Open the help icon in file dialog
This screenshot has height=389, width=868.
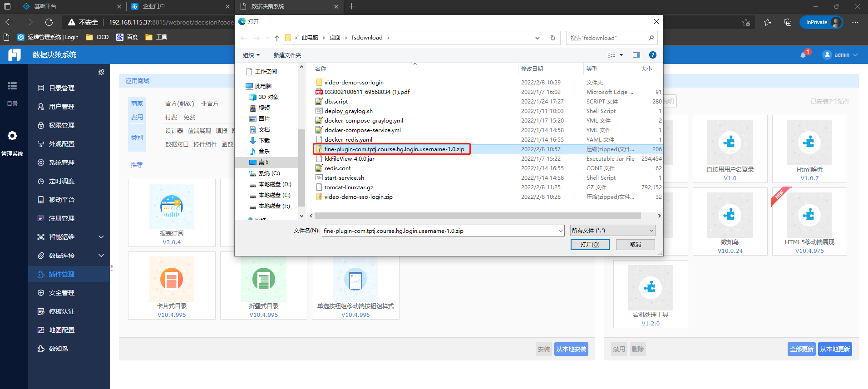click(x=652, y=55)
